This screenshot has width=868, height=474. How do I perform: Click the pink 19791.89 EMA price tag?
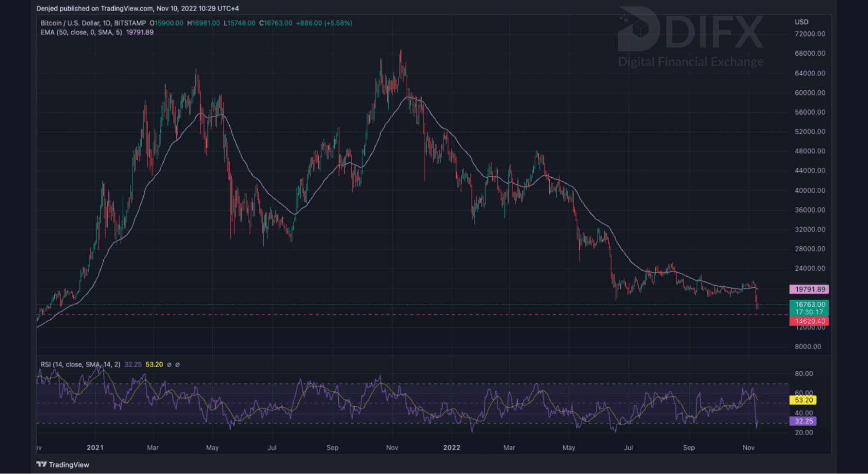point(809,289)
